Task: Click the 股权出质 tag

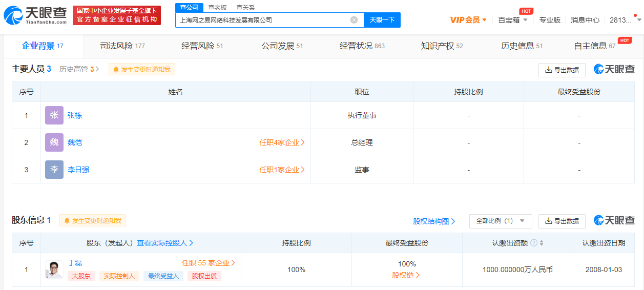Action: click(x=204, y=276)
